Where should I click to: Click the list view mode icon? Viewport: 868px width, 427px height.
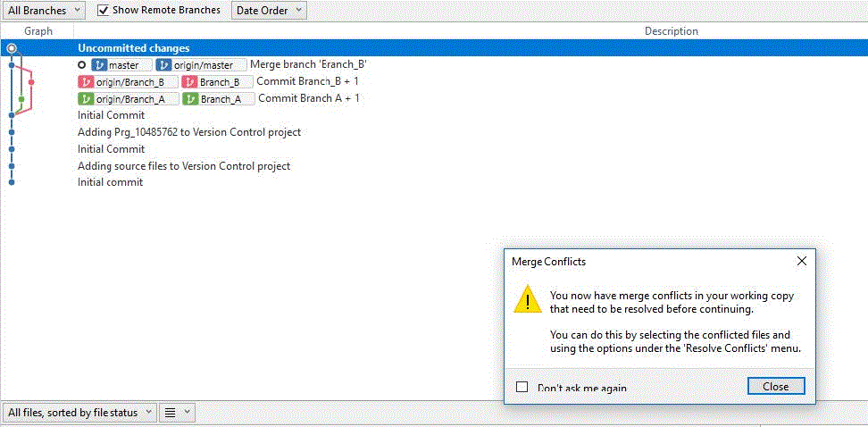tap(171, 413)
